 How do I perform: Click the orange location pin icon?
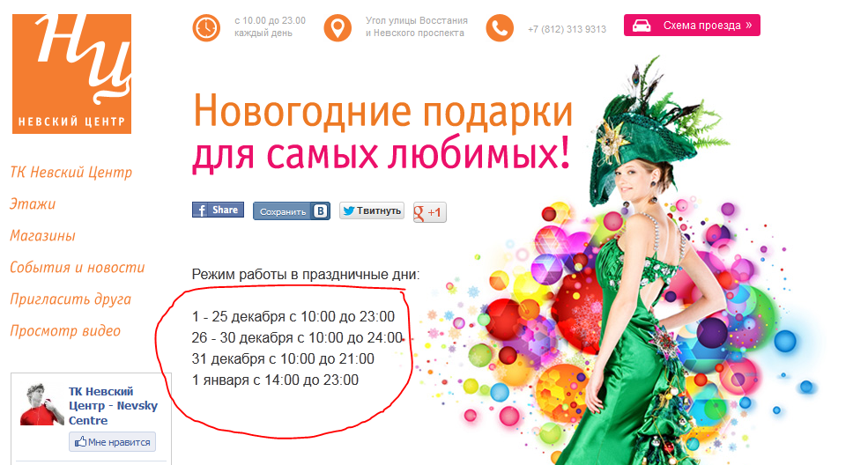click(338, 27)
